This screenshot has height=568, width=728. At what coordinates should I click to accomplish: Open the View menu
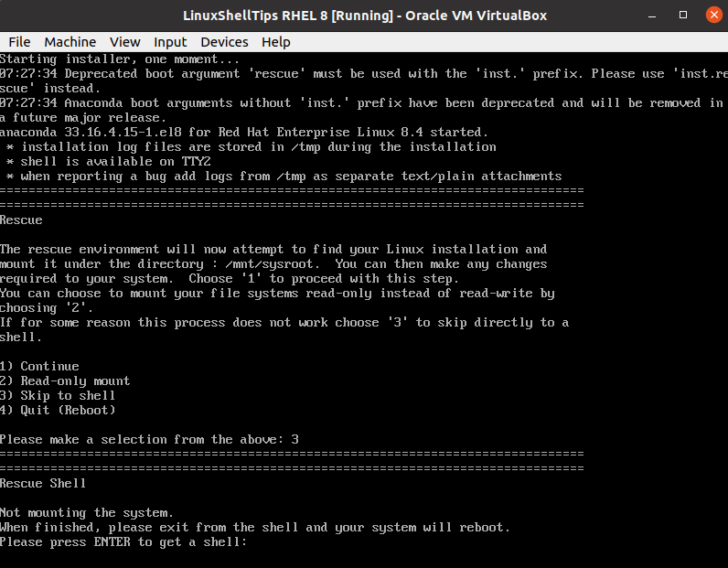click(125, 42)
